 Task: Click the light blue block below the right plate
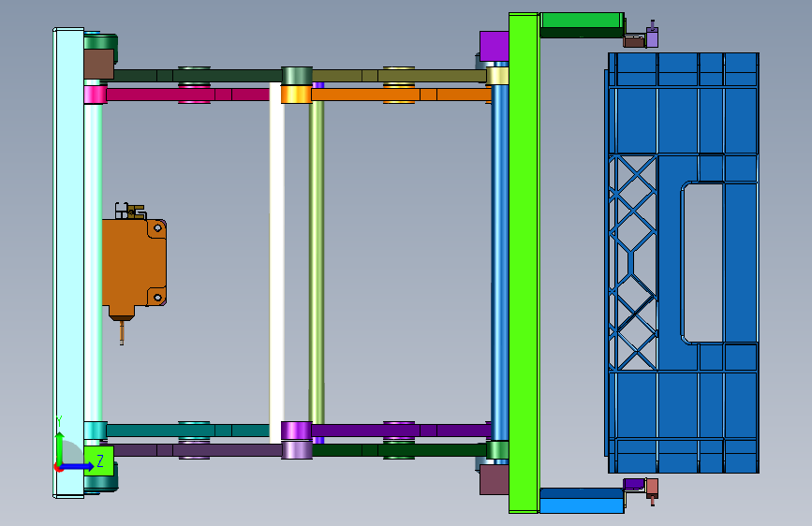coord(581,505)
